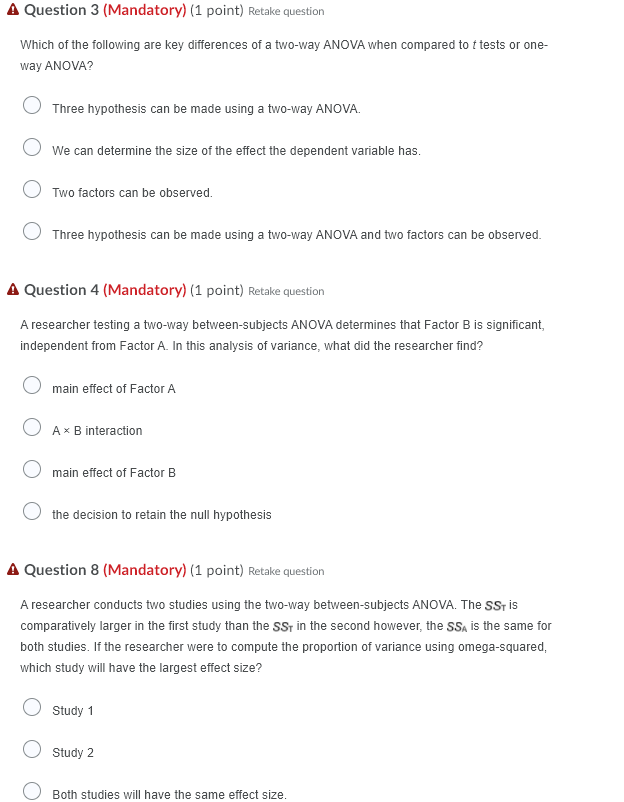
Task: Select answer about determining effect size of dependent variable
Action: (31, 146)
